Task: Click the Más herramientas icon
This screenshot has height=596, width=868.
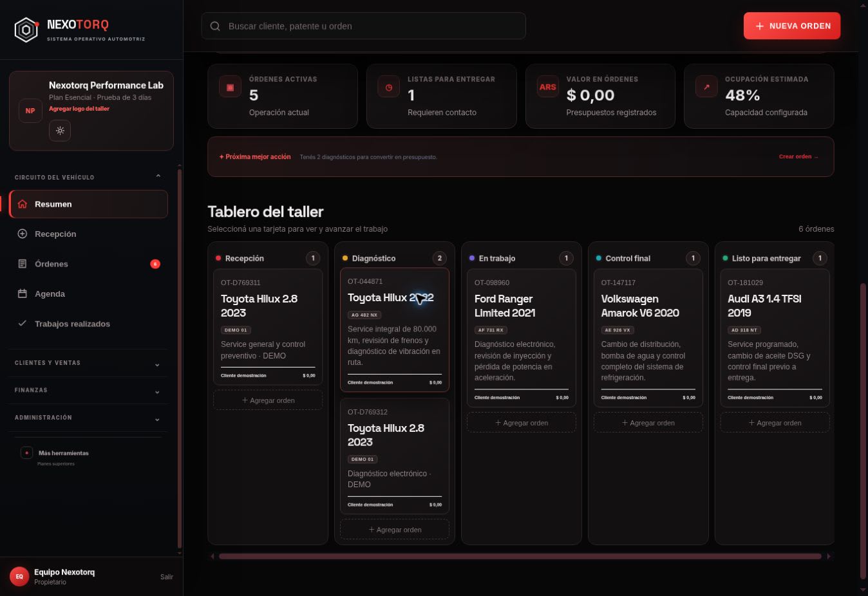Action: pos(27,453)
